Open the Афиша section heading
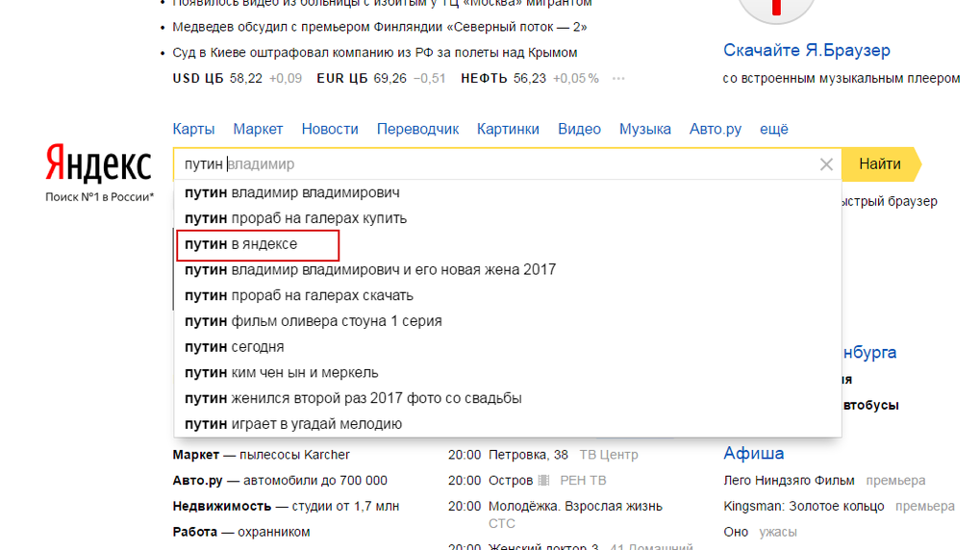The image size is (980, 550). [x=753, y=454]
